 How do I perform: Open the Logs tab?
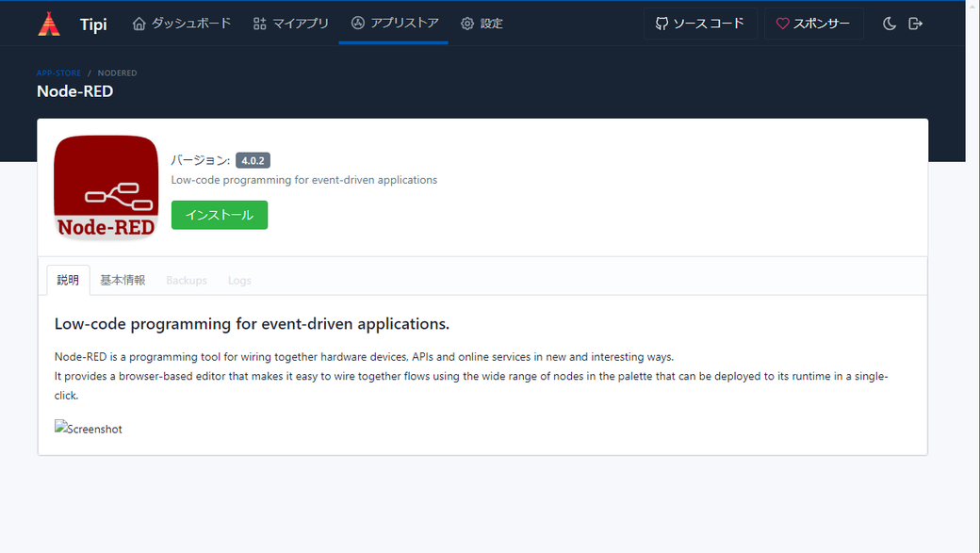point(239,281)
